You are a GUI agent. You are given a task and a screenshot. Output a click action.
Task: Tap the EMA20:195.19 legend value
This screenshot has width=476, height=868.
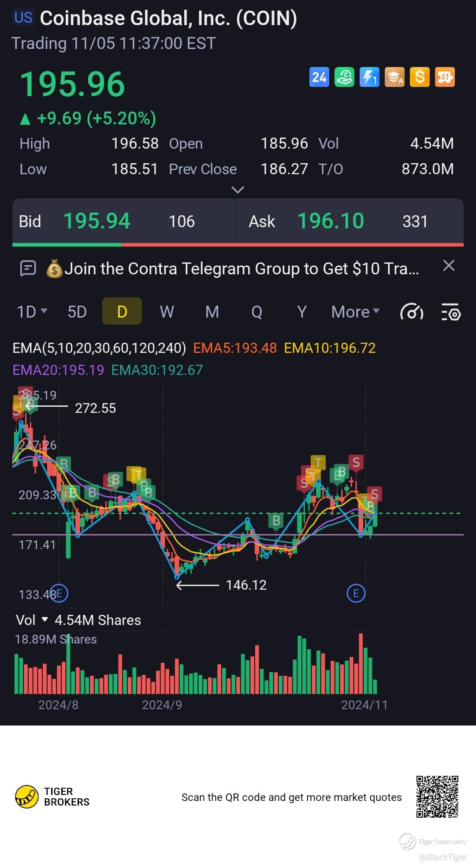coord(58,370)
